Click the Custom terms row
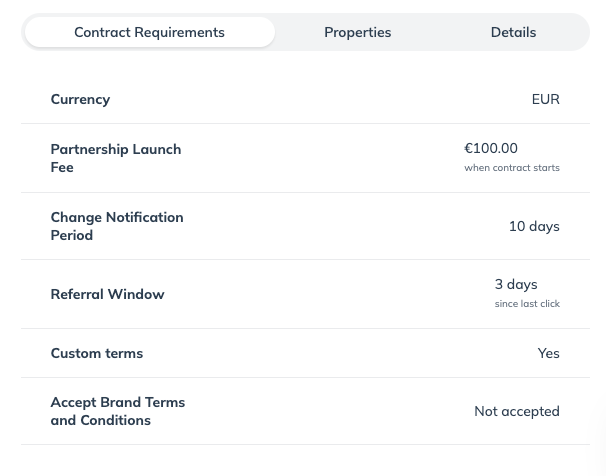Screen dimensions: 606x476 305,353
